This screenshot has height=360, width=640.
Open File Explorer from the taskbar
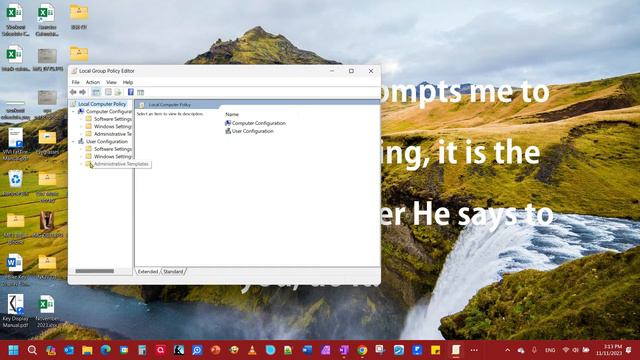87,350
